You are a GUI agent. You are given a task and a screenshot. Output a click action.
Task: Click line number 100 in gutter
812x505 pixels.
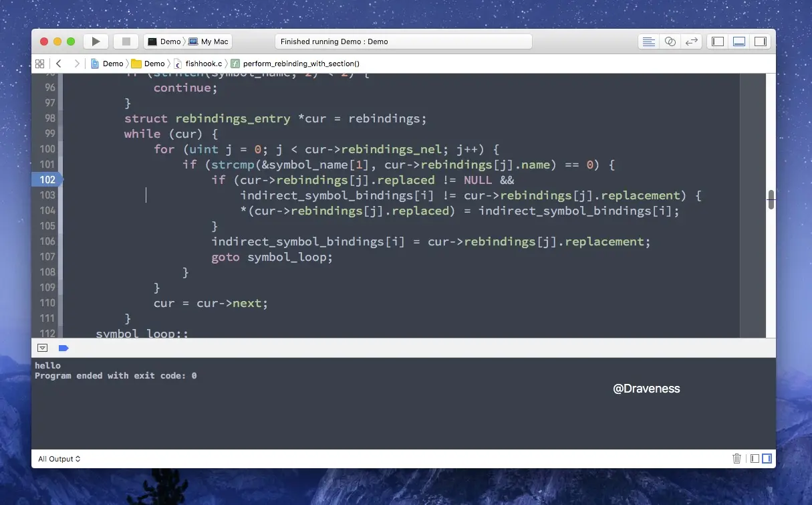(x=47, y=149)
